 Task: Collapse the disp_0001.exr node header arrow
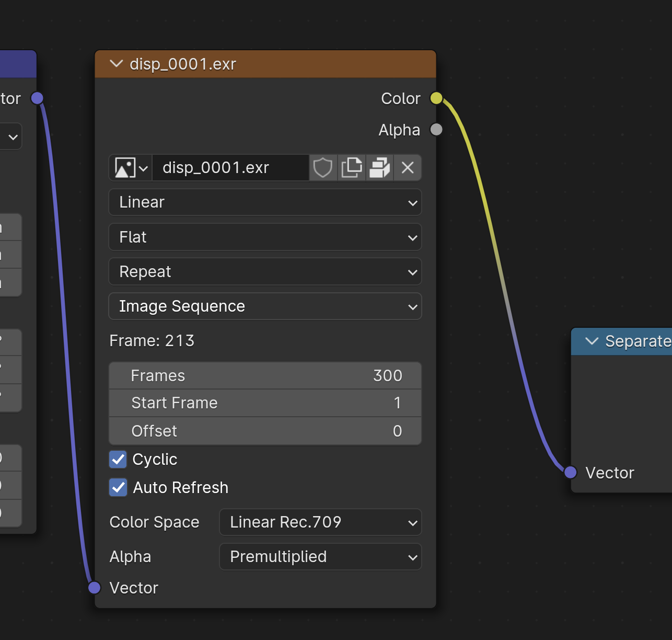click(x=116, y=64)
